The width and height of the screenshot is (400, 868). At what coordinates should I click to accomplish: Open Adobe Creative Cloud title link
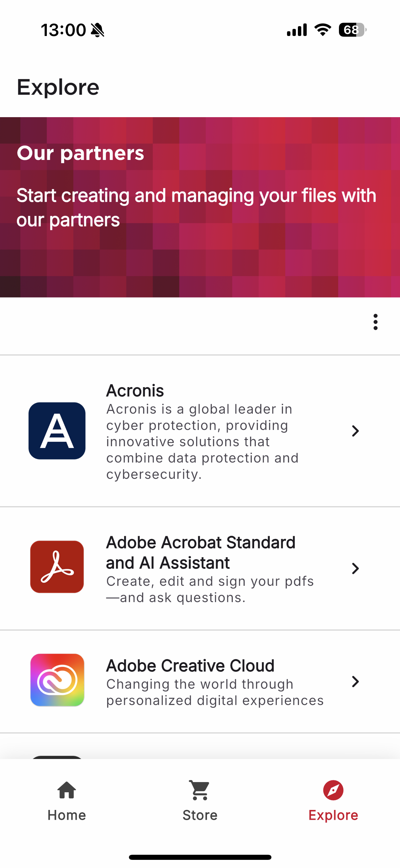pos(190,666)
